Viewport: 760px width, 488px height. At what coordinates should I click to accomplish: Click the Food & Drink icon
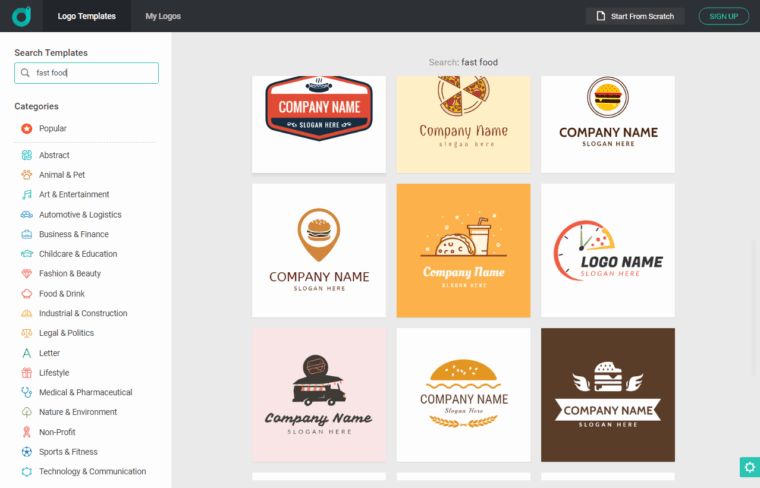click(x=27, y=294)
